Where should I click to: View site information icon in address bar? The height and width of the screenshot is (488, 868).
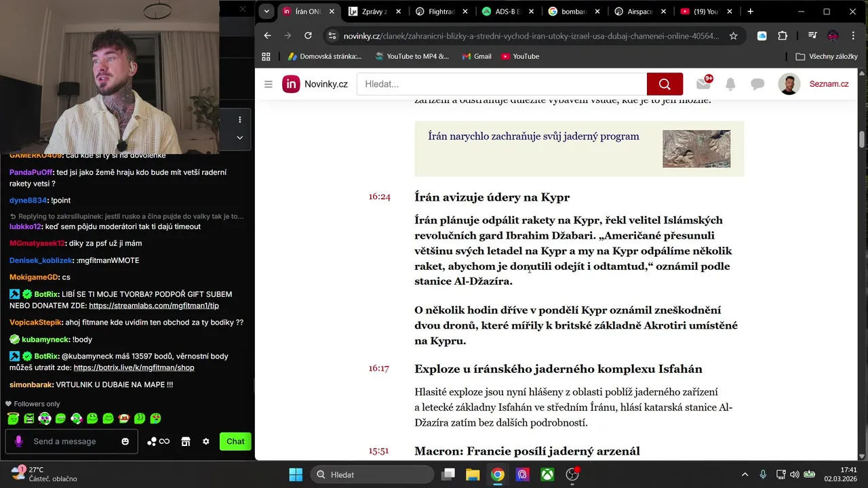click(332, 36)
